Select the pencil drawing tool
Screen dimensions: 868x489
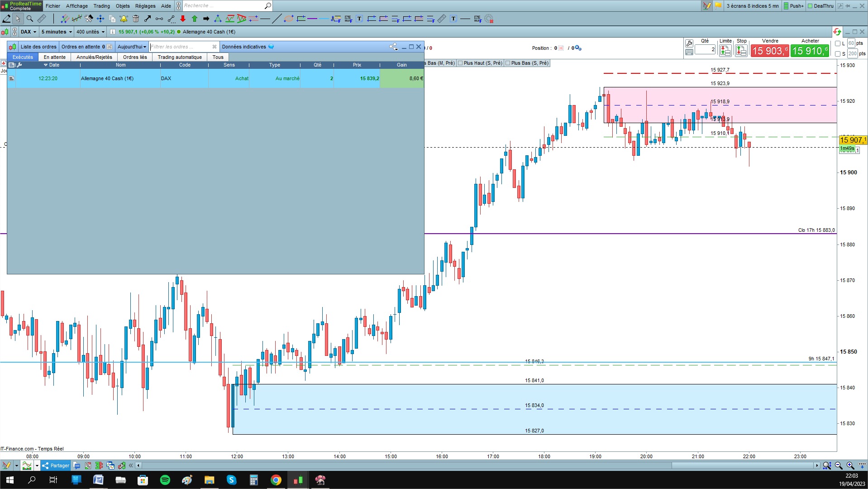point(6,19)
